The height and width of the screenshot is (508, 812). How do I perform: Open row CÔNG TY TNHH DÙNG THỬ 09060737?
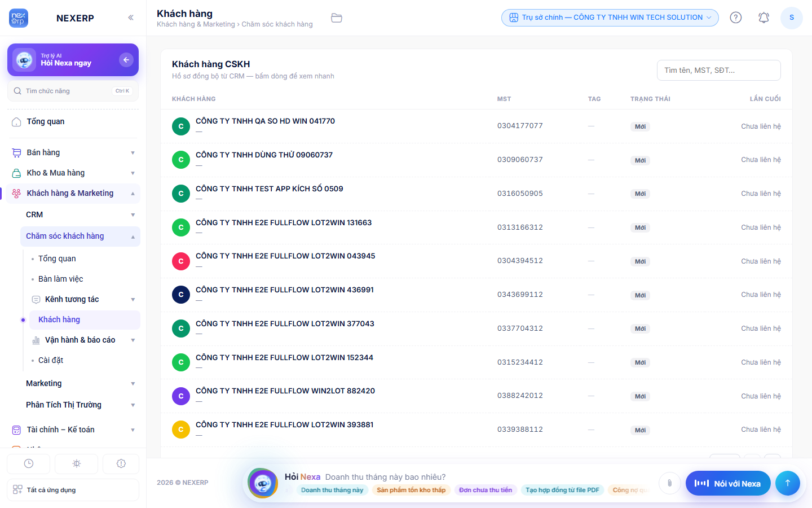pos(476,160)
